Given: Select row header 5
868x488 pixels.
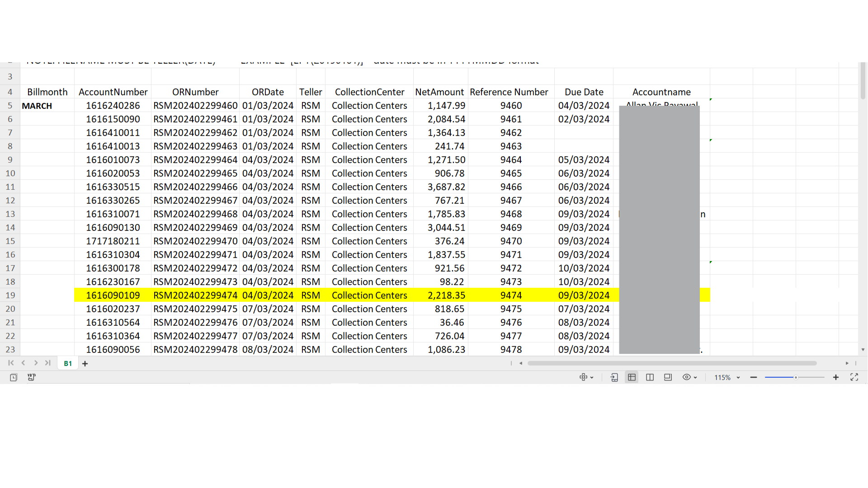Looking at the screenshot, I should click(10, 105).
